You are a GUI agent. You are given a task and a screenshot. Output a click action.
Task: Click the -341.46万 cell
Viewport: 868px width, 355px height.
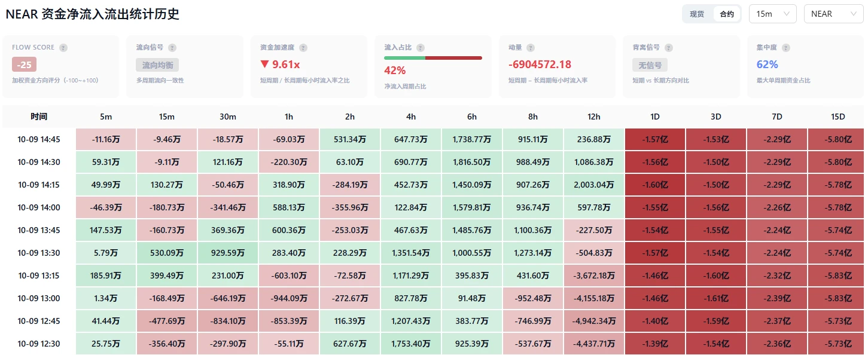[228, 207]
